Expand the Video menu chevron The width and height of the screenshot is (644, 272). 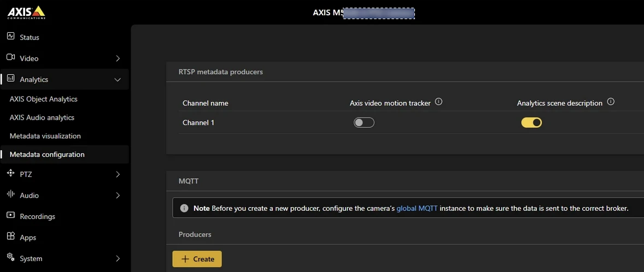click(118, 58)
